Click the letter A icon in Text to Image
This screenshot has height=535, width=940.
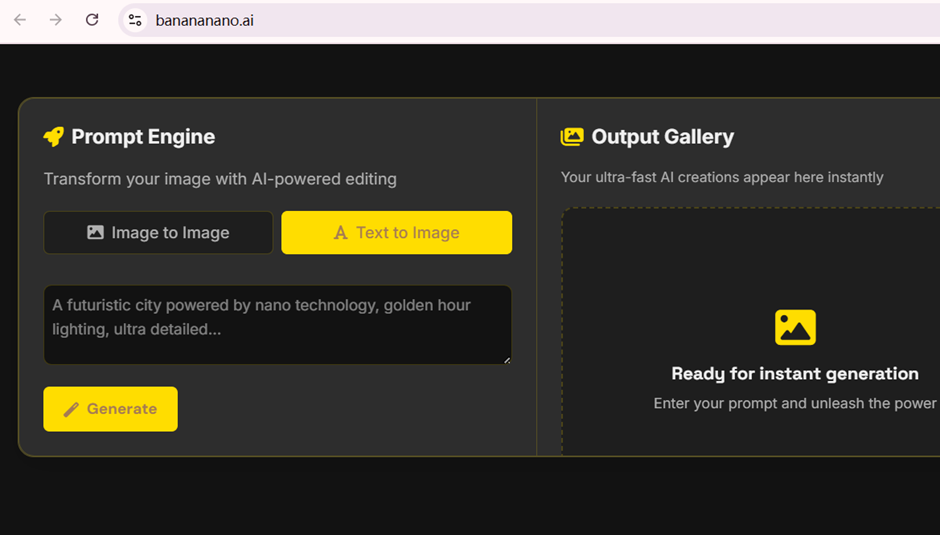(340, 233)
